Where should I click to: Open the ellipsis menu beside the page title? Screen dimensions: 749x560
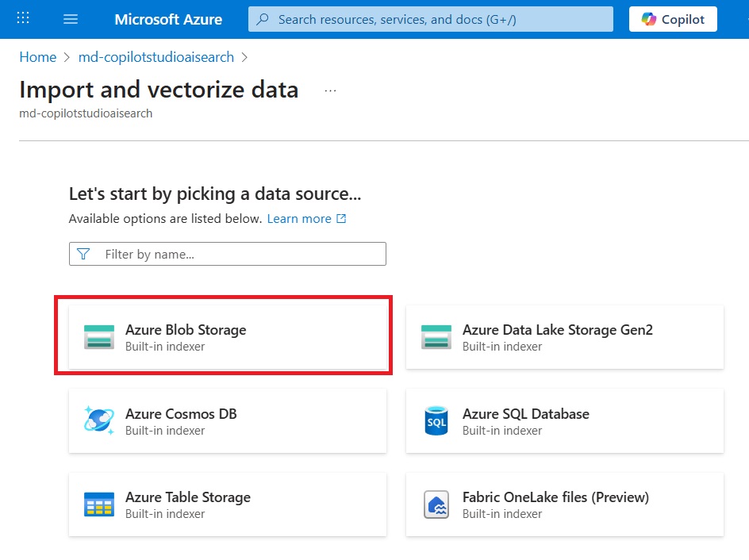coord(330,90)
